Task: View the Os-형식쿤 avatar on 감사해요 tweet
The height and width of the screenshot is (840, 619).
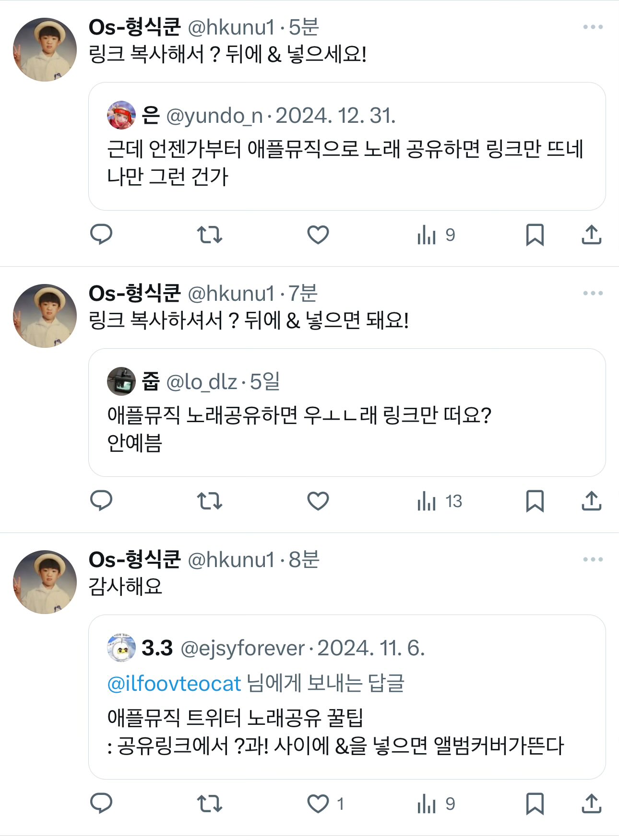Action: (x=45, y=582)
